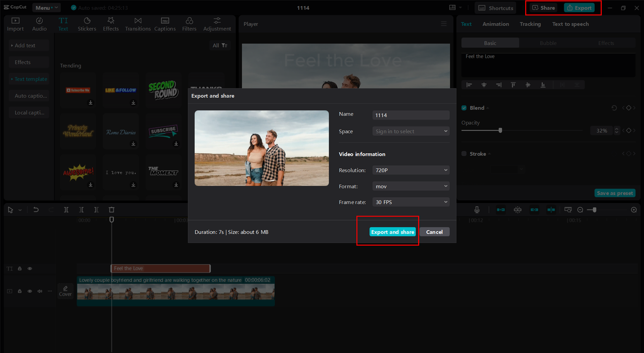Image resolution: width=644 pixels, height=353 pixels.
Task: Open the Stickers panel
Action: pos(87,24)
